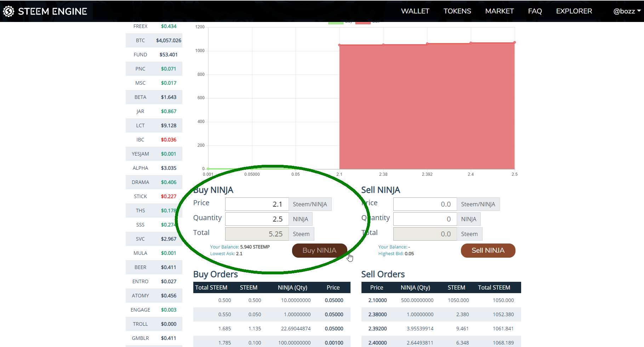Focus the Sell NINJA quantity field
The width and height of the screenshot is (644, 347).
tap(425, 219)
